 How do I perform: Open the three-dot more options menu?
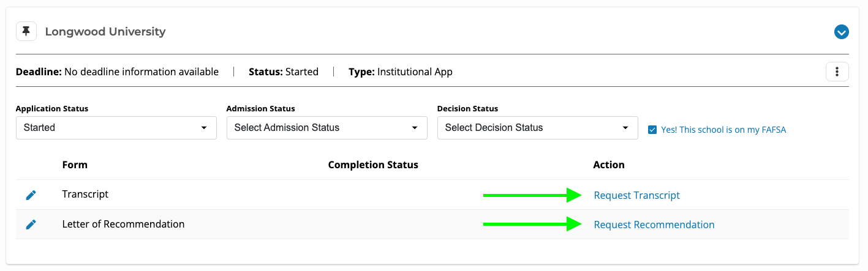point(837,72)
